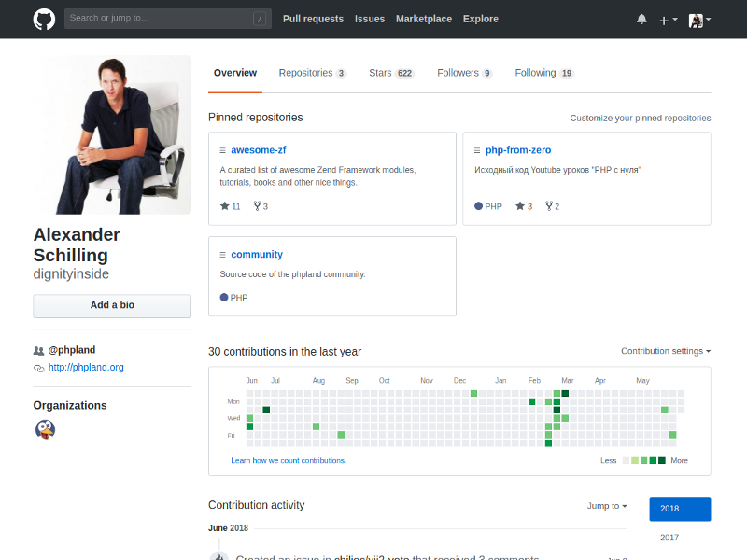Open the phpland organization avatar

click(45, 429)
